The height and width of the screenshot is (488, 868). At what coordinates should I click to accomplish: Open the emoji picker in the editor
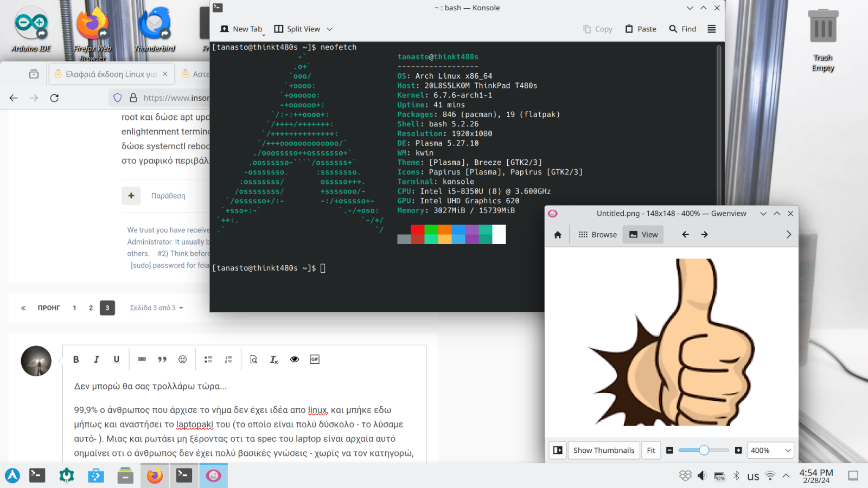click(182, 359)
